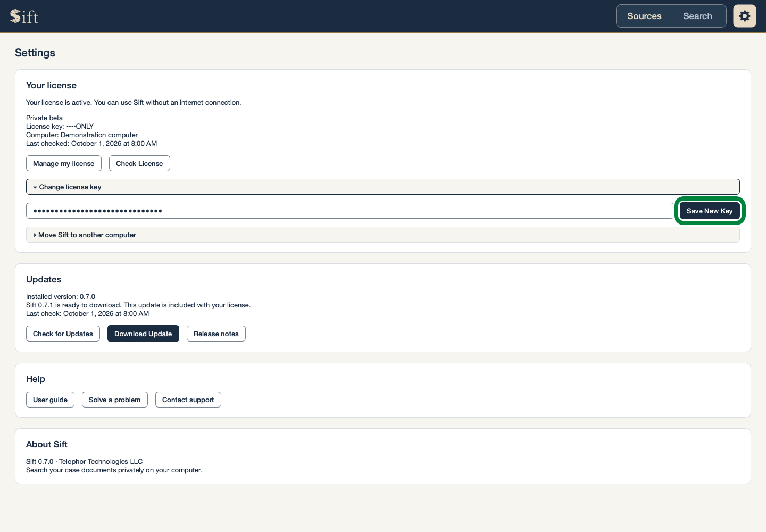Click the 'About Sift' heading

click(x=47, y=444)
